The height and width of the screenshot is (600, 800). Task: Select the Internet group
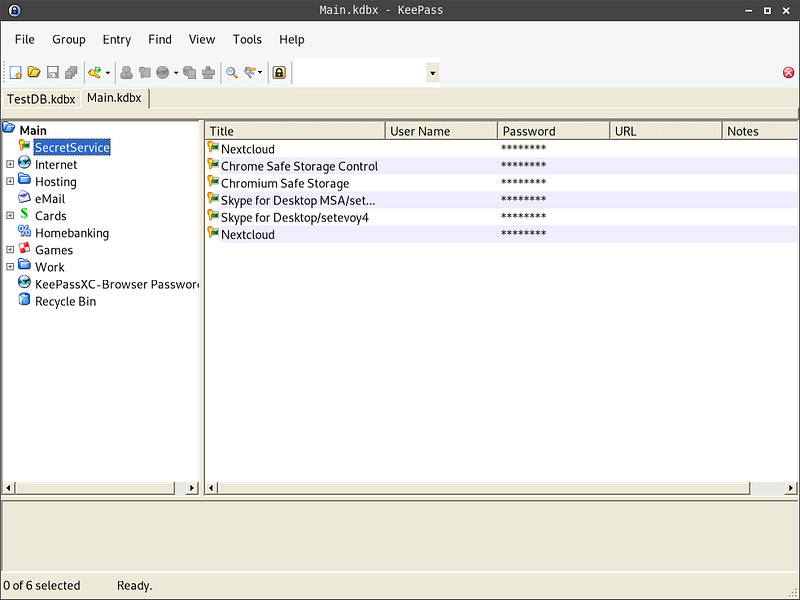point(56,165)
